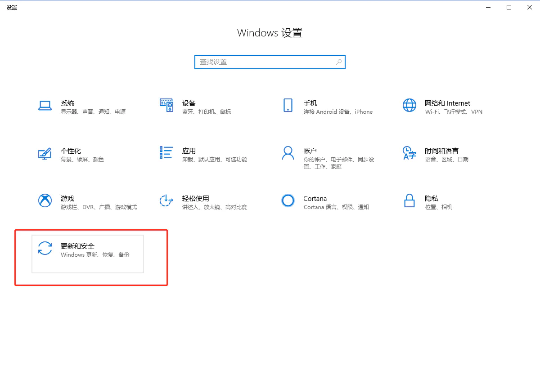Click the 轻松使用 title text

coord(196,199)
